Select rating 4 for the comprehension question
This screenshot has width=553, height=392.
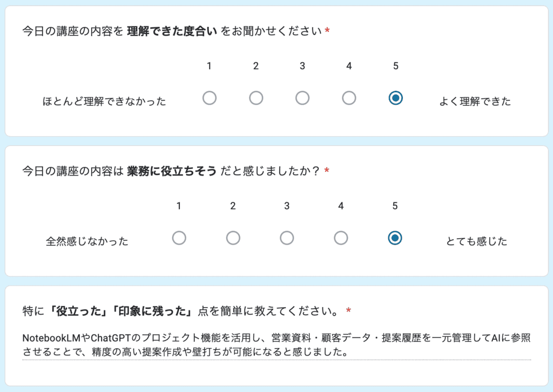(348, 98)
